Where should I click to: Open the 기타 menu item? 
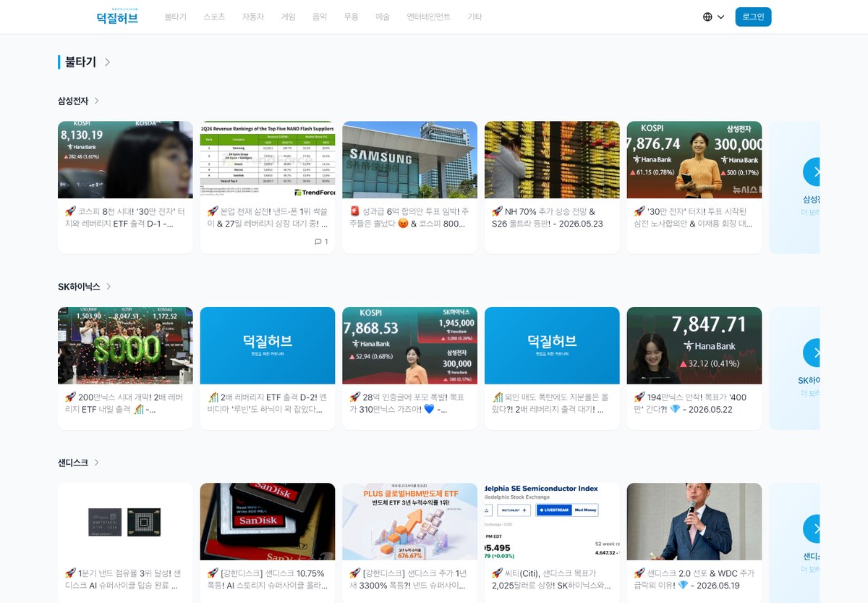(x=475, y=17)
